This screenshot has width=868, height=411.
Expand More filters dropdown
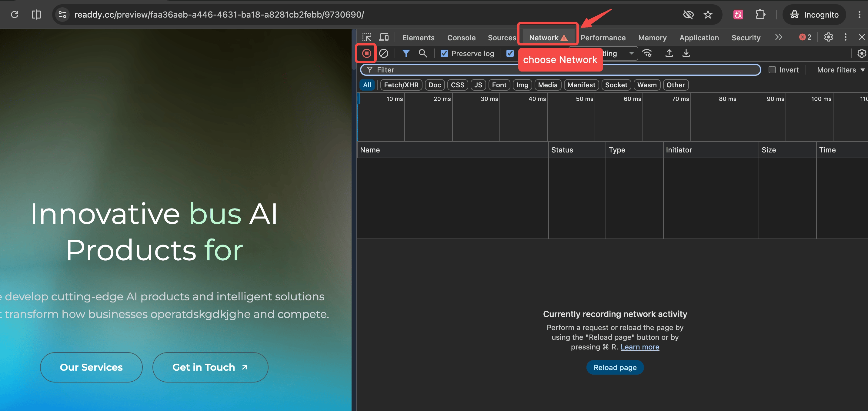click(841, 70)
